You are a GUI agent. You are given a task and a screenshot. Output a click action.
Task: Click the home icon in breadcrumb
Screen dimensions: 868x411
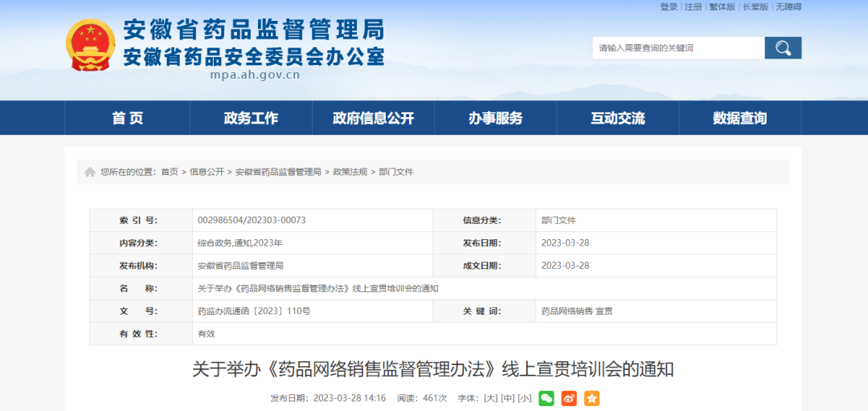[90, 172]
